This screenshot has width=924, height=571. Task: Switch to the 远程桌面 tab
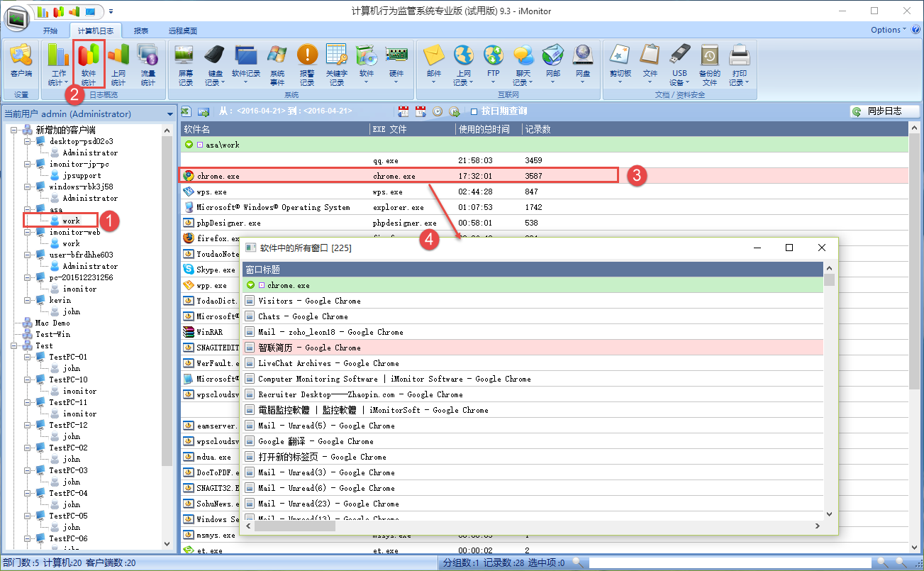click(x=183, y=31)
